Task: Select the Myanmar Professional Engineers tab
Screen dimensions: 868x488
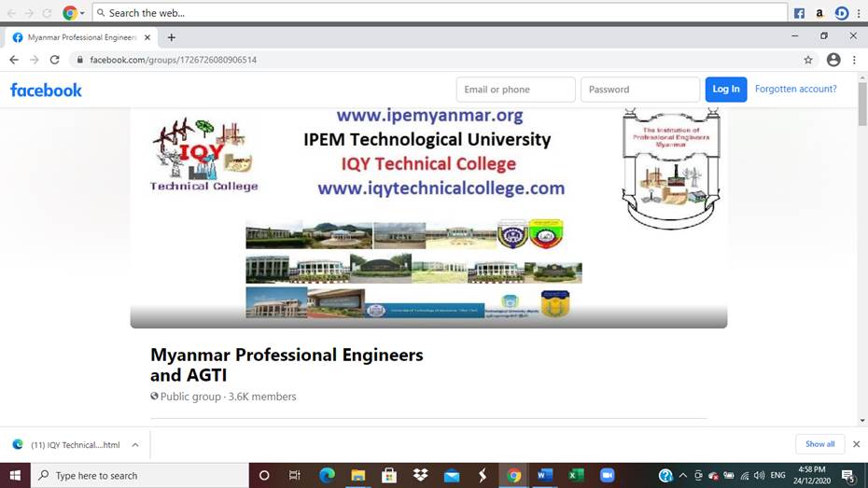Action: 81,37
